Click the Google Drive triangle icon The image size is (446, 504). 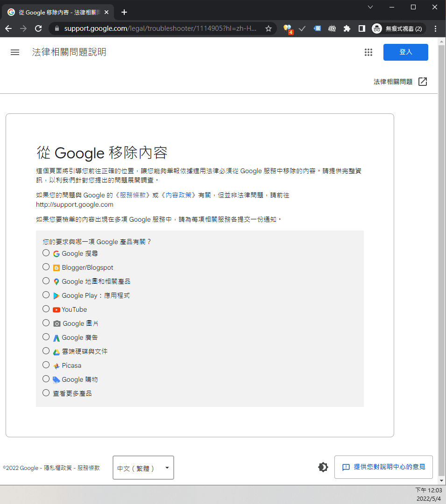click(56, 352)
